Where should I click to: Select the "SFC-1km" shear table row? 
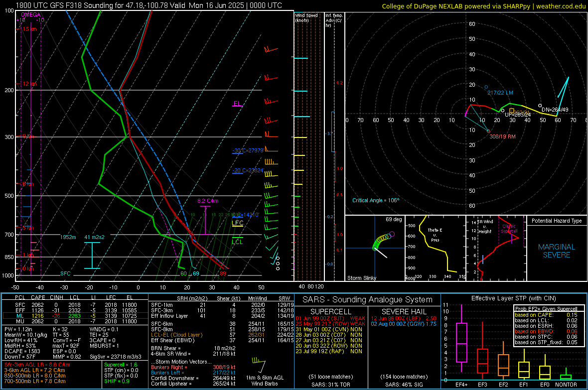pyautogui.click(x=222, y=305)
